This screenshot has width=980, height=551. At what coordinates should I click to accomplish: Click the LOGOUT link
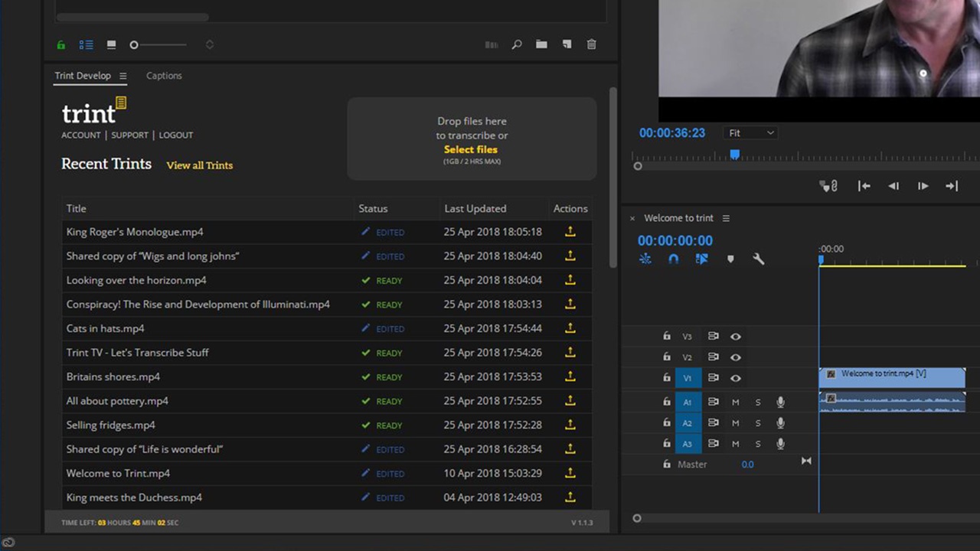(176, 135)
